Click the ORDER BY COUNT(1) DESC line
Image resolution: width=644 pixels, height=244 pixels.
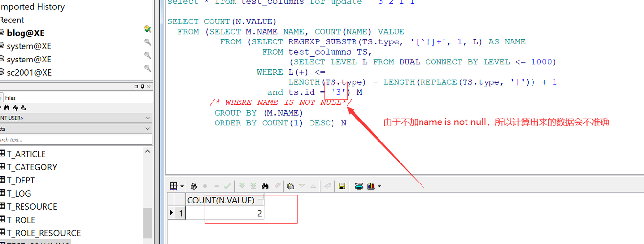pyautogui.click(x=281, y=123)
